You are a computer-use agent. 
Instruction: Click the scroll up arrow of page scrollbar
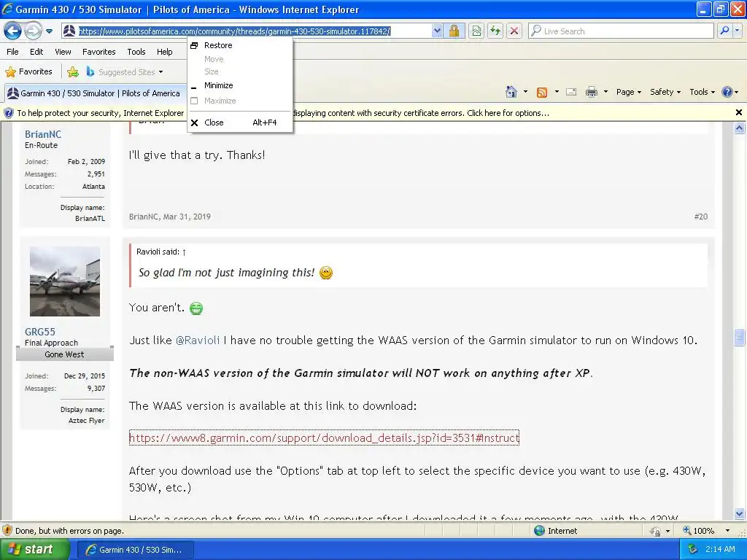(739, 128)
